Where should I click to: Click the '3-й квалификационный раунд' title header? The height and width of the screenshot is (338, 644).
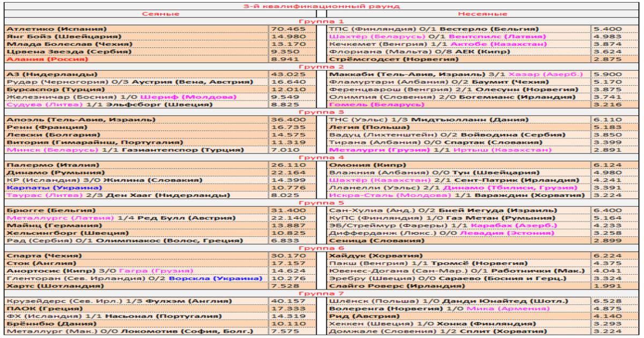point(321,6)
